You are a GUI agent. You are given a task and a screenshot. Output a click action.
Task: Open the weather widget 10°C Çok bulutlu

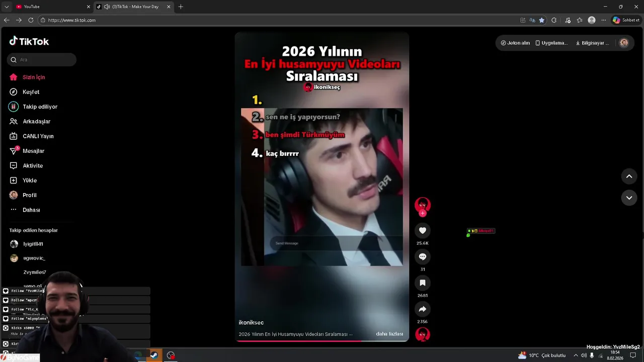point(541,355)
